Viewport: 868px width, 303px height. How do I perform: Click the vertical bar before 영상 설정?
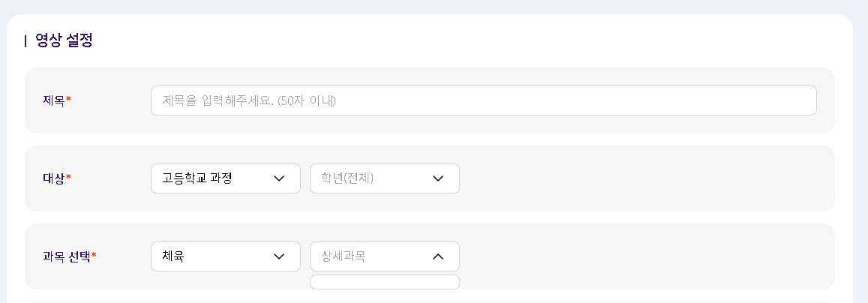[x=26, y=41]
